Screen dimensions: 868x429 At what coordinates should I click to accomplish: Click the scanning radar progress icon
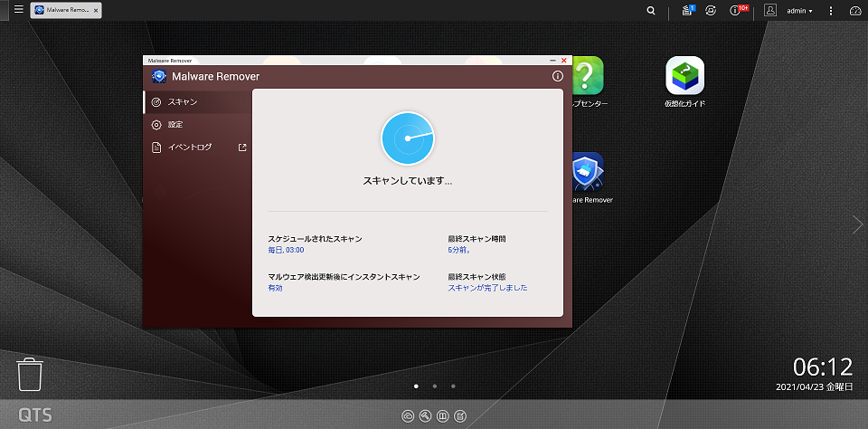[x=408, y=138]
